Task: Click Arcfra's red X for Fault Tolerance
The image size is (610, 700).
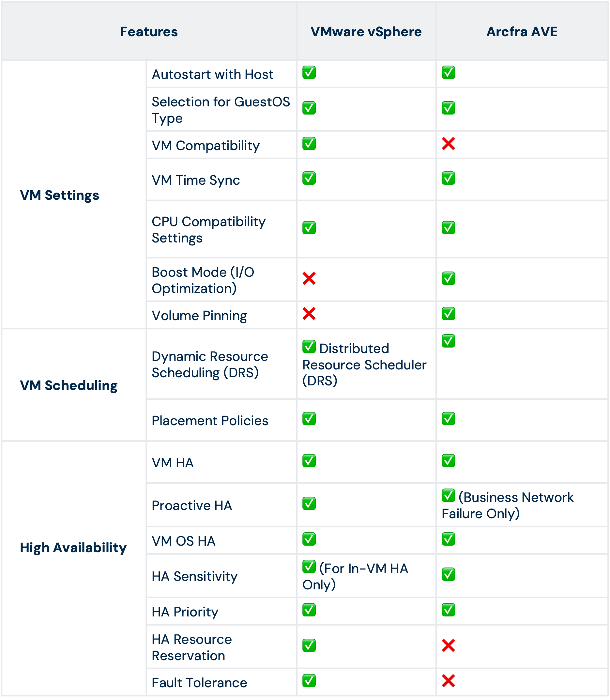Action: 448,681
